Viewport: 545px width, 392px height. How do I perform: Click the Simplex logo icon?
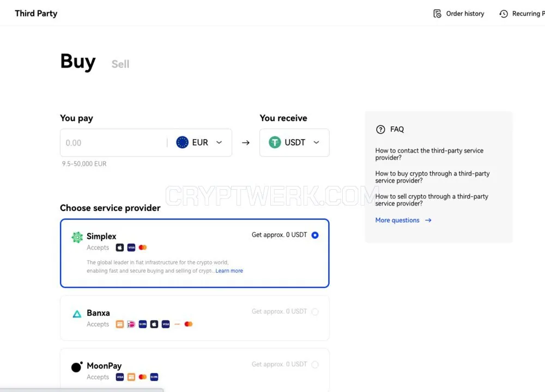[77, 237]
